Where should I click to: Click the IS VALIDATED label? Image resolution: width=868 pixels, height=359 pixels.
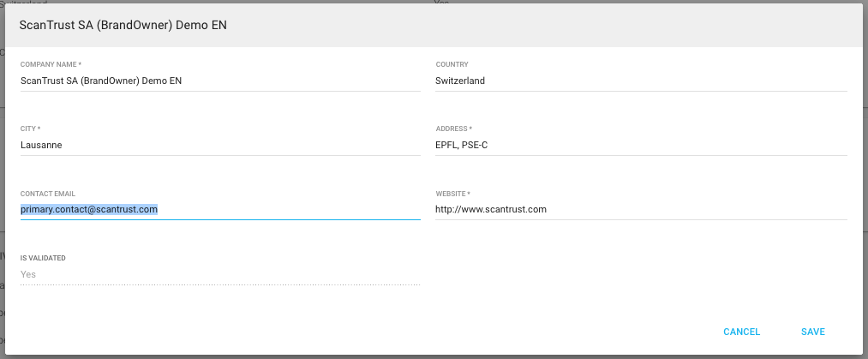(x=43, y=258)
